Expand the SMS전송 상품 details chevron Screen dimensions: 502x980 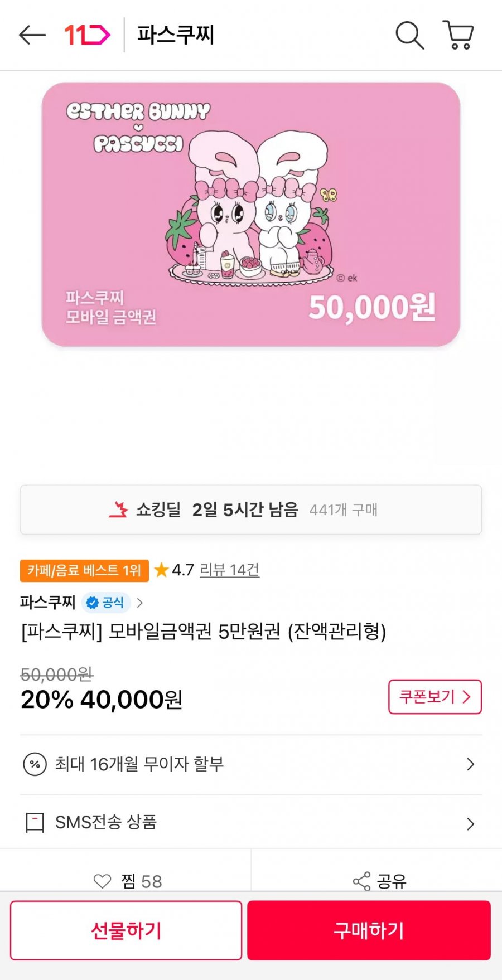[470, 824]
